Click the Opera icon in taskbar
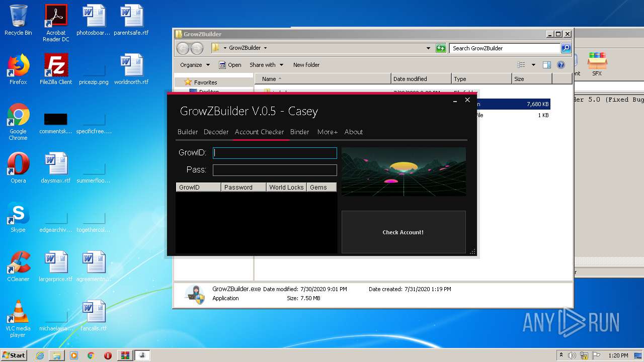The image size is (644, 362). (x=108, y=355)
